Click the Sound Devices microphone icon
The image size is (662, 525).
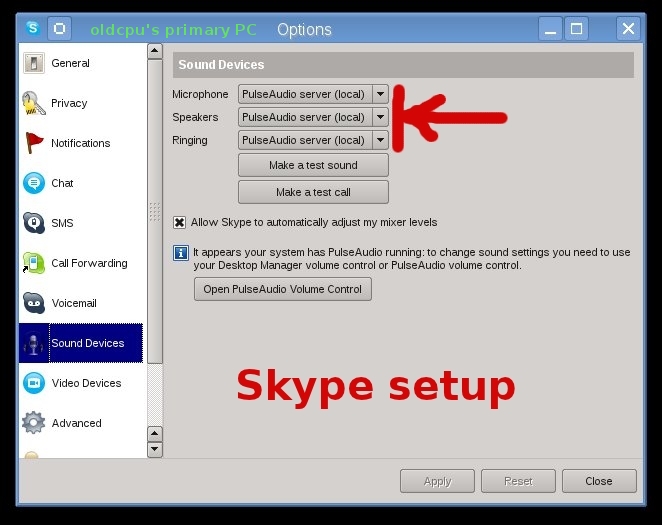[34, 343]
